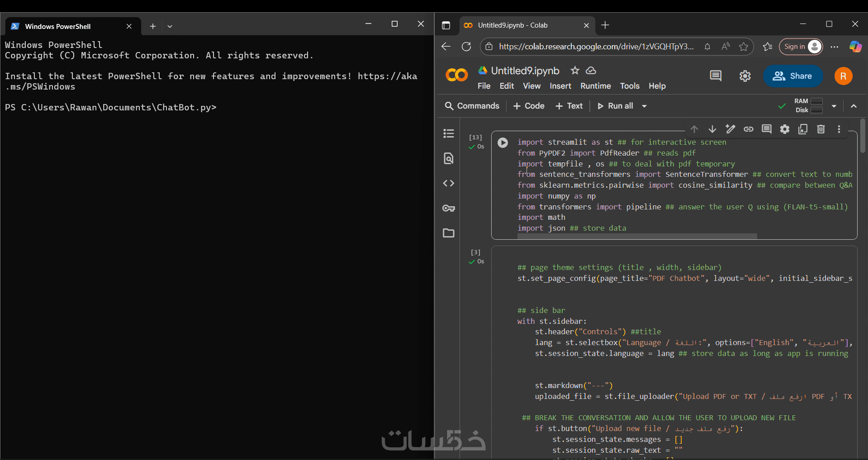Open View menu in Colab
Image resolution: width=868 pixels, height=460 pixels.
click(532, 86)
